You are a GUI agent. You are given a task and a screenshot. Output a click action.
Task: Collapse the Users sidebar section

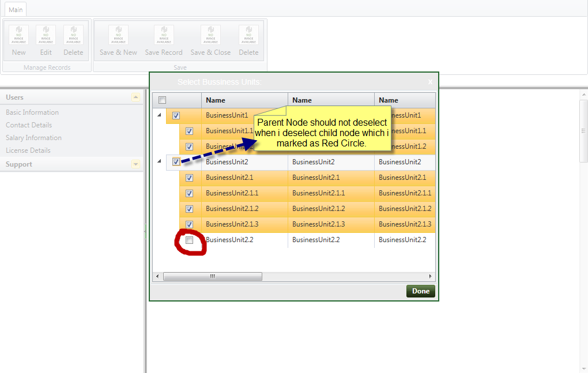tap(135, 97)
